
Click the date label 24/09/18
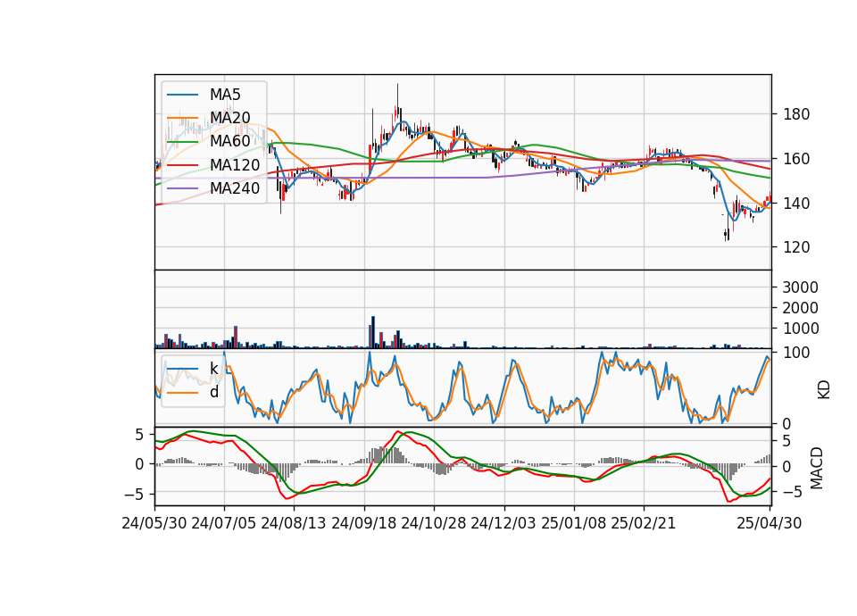click(363, 523)
